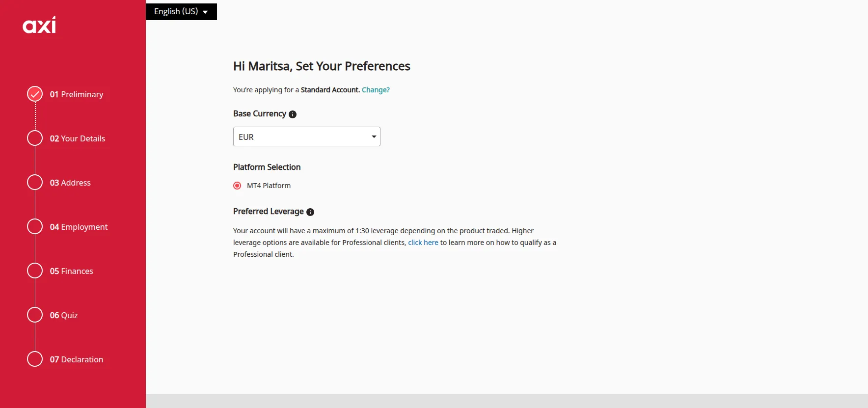Click the MT4 Platform label text

coord(269,186)
